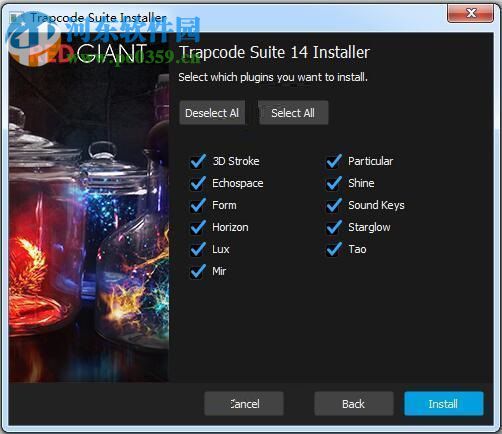This screenshot has width=502, height=434.
Task: Toggle the Horizon checkbox
Action: [198, 227]
